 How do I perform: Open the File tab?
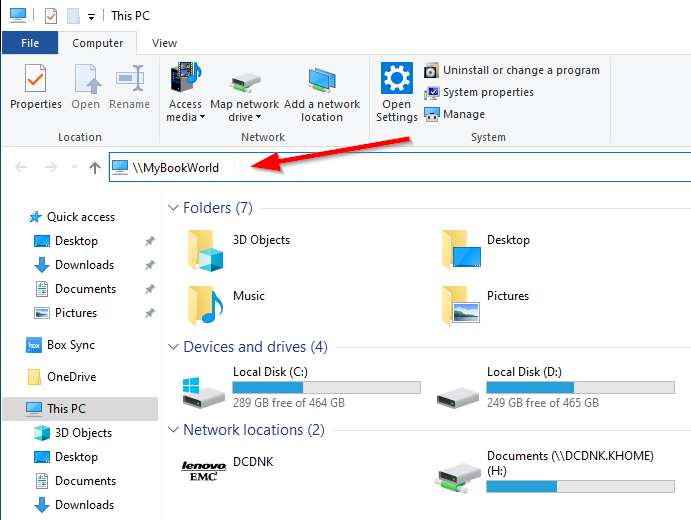click(30, 43)
